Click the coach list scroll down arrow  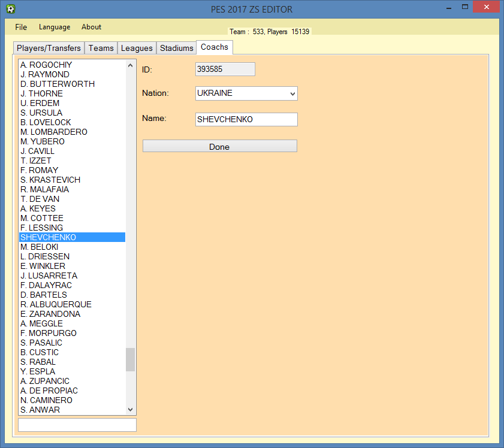pyautogui.click(x=130, y=410)
